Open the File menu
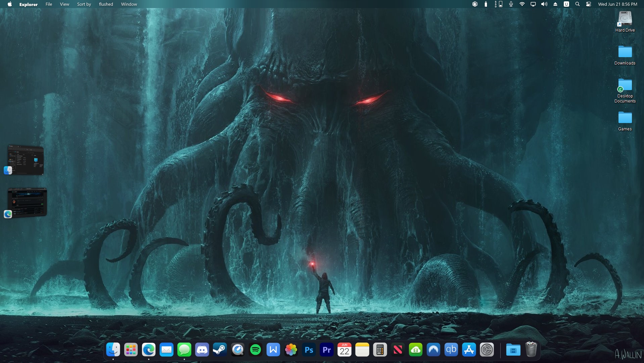Viewport: 644px width, 363px height. pos(49,4)
